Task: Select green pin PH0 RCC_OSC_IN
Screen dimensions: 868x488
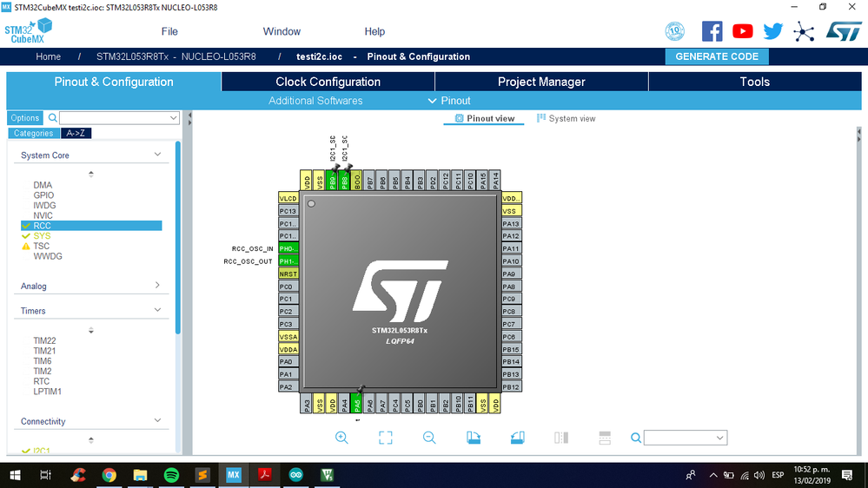Action: (288, 248)
